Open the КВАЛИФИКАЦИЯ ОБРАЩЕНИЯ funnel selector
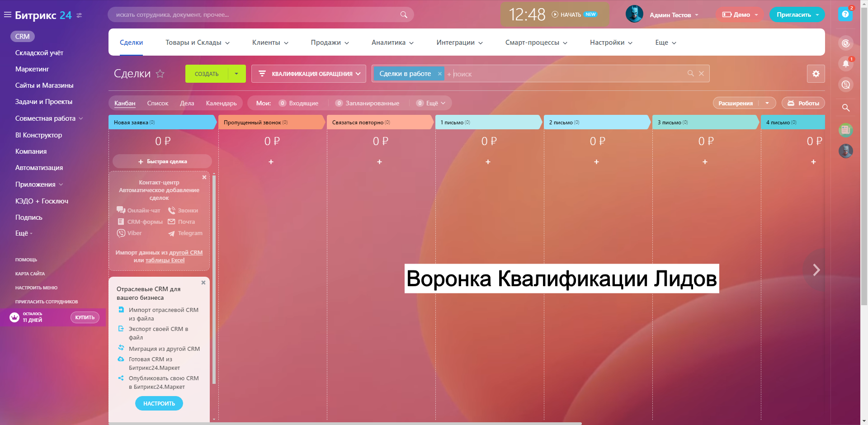 point(309,74)
